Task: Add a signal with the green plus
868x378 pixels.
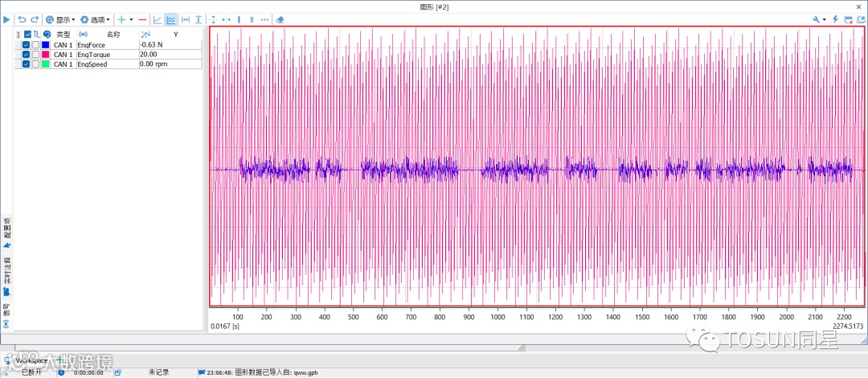Action: (x=122, y=19)
